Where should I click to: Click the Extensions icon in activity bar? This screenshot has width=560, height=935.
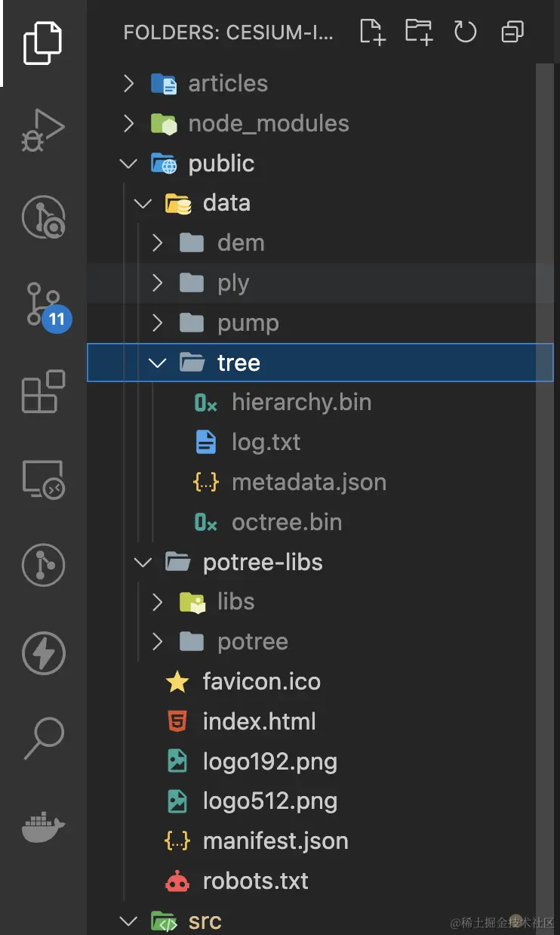(x=43, y=391)
